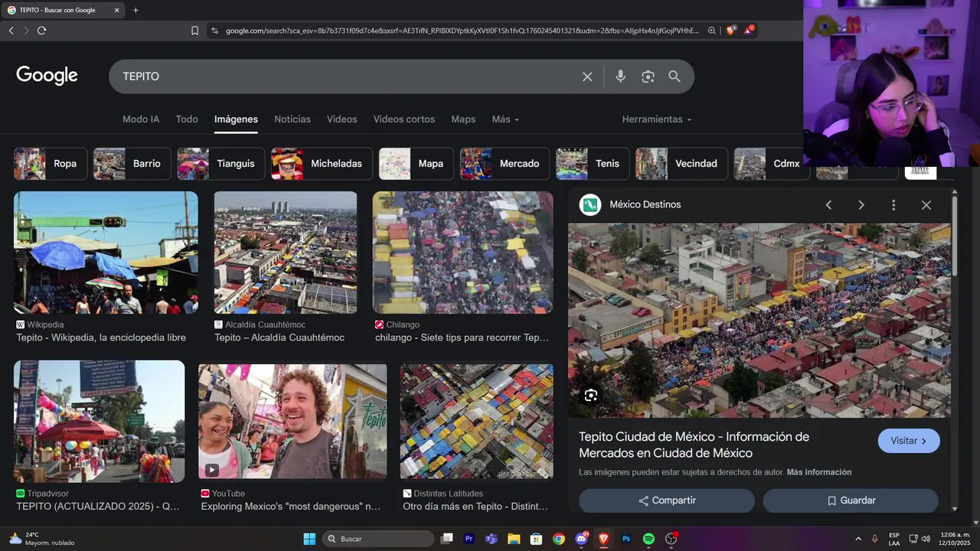Filter images by Ropa chip
The image size is (980, 551).
51,164
